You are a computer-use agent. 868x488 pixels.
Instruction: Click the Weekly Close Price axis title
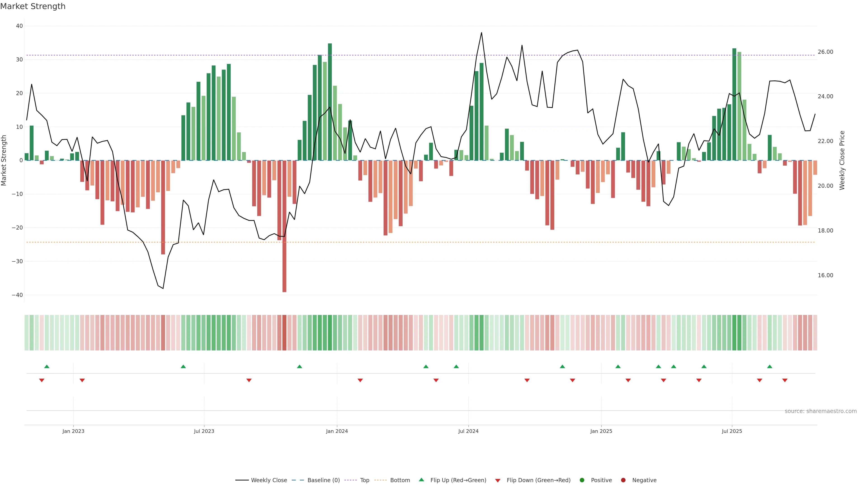click(x=842, y=160)
